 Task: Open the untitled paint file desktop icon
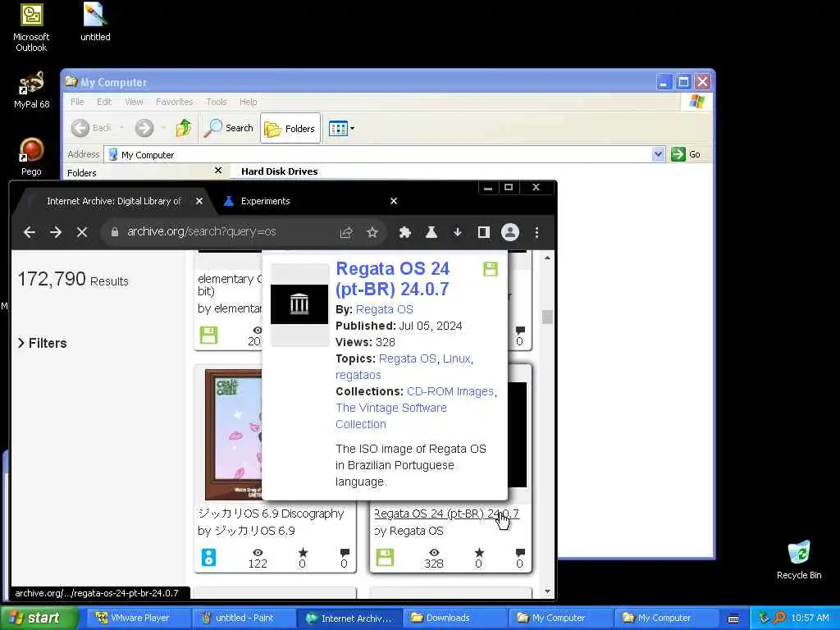(x=95, y=22)
